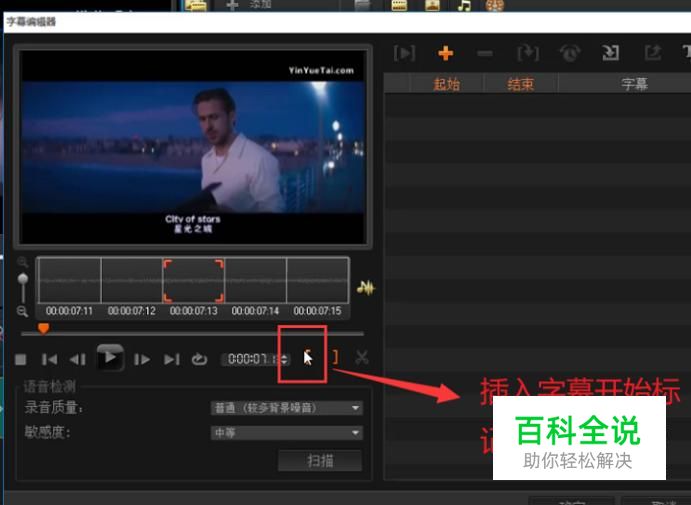Open the 敏感度 dropdown
This screenshot has height=505, width=691.
287,433
